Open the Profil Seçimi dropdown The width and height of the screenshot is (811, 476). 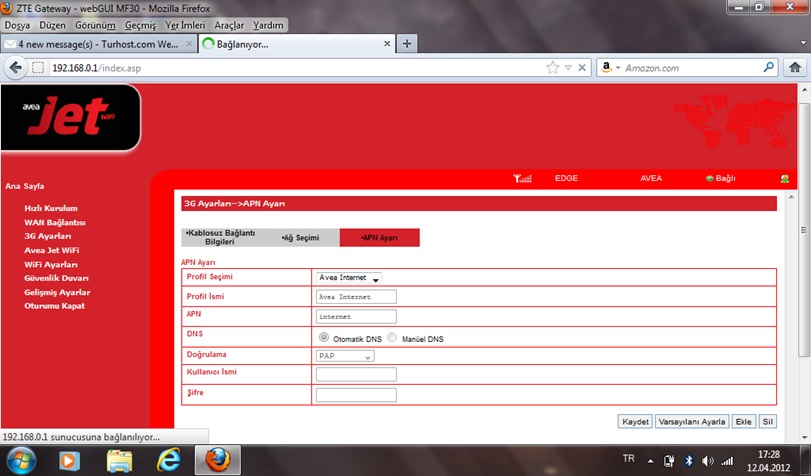tap(349, 278)
